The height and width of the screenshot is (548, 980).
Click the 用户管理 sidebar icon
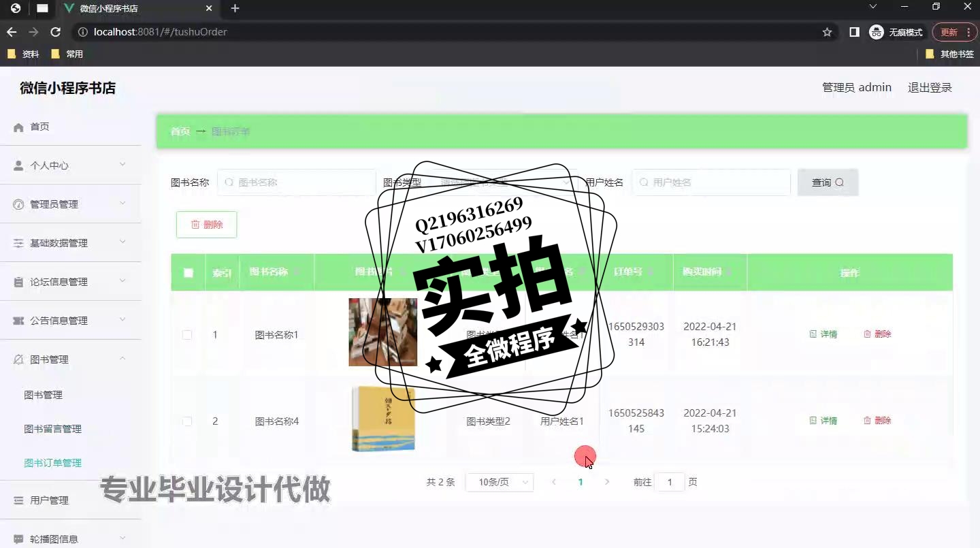[18, 500]
